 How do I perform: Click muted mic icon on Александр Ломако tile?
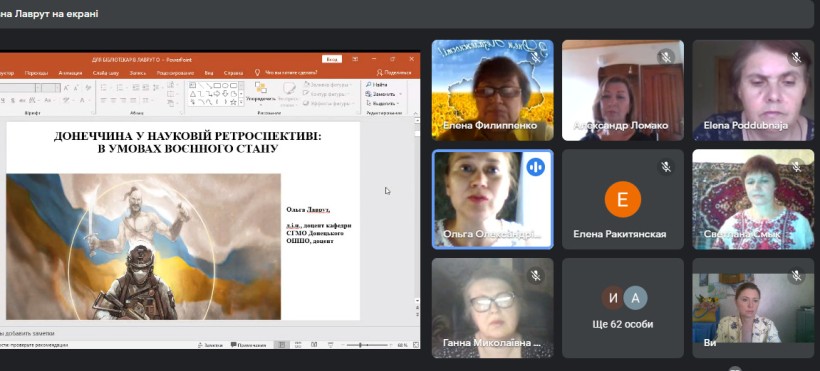pyautogui.click(x=665, y=57)
